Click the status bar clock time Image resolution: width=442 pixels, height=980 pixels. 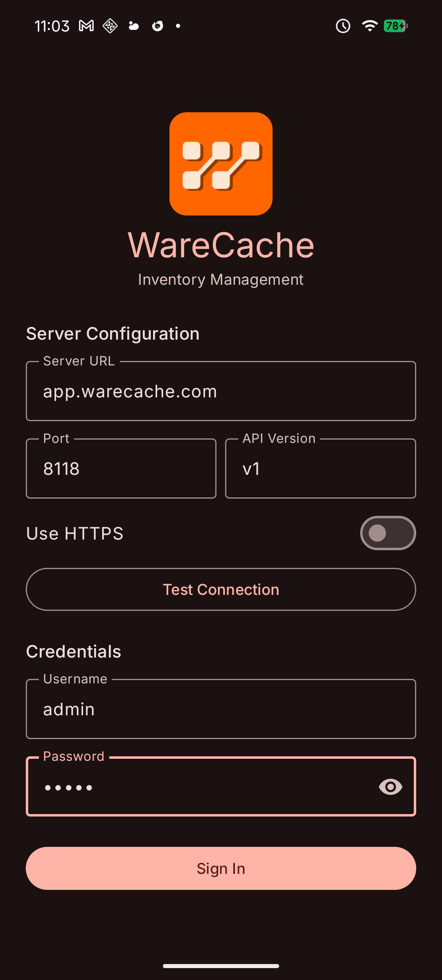(x=52, y=26)
